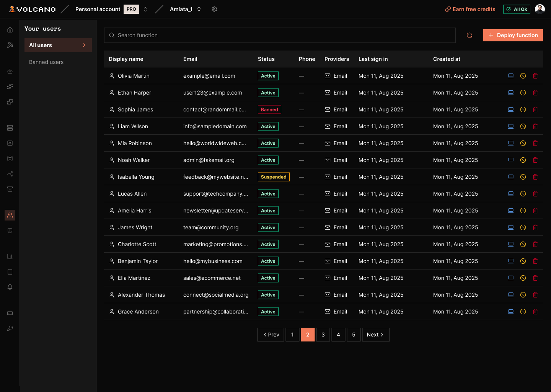Open the home icon in sidebar
The height and width of the screenshot is (392, 551).
pos(10,30)
